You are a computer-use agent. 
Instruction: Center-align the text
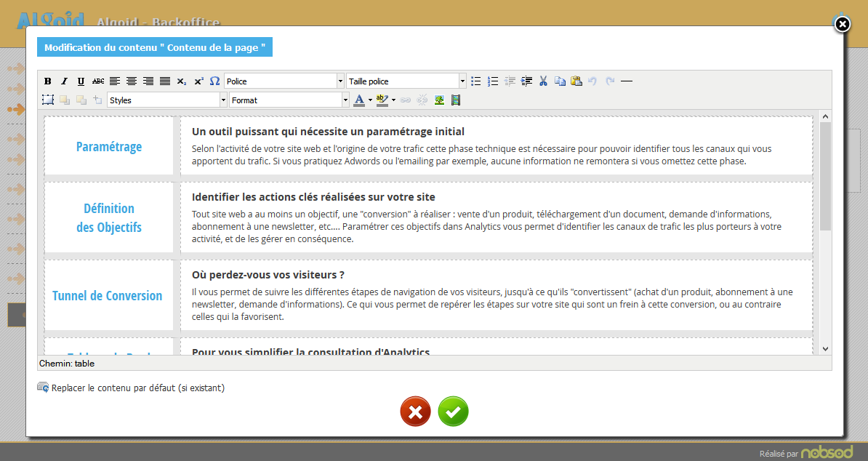point(131,81)
